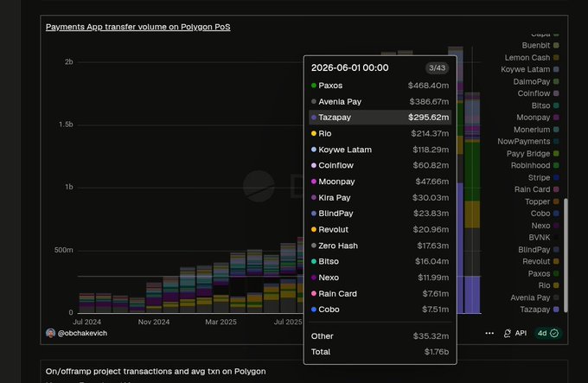Click the 2b y-axis label
The image size is (588, 383).
tap(68, 62)
